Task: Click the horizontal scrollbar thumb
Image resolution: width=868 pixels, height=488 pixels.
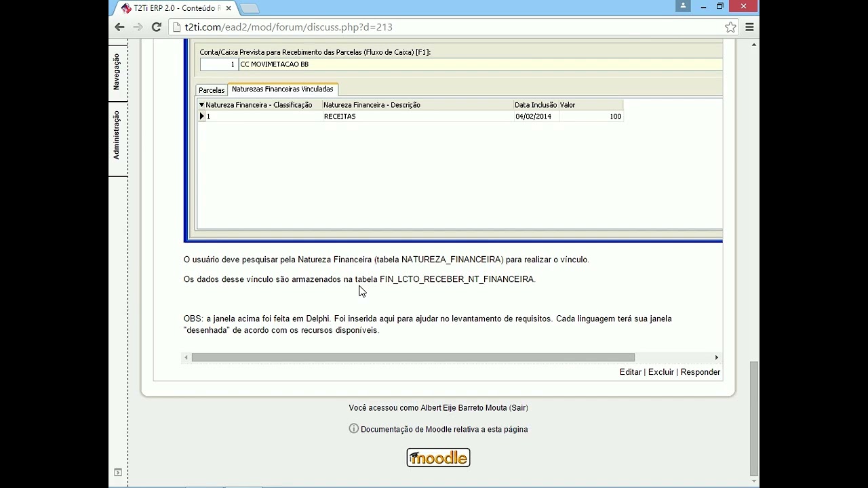Action: [413, 357]
